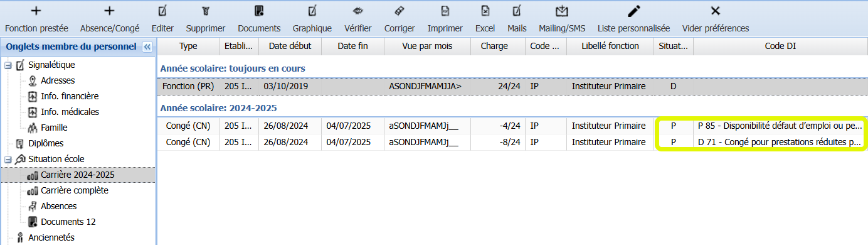Open the Editer toolbar tool
The image size is (868, 245).
click(162, 11)
